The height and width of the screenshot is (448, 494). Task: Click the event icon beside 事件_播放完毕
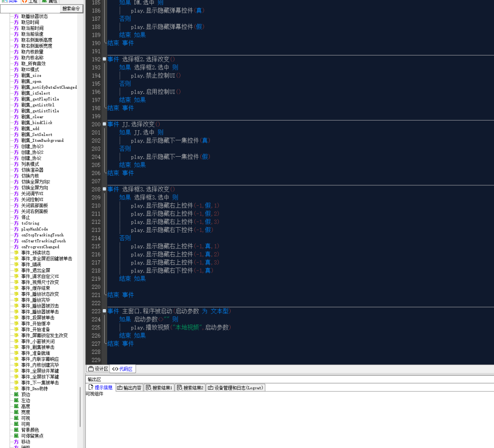[x=16, y=300]
